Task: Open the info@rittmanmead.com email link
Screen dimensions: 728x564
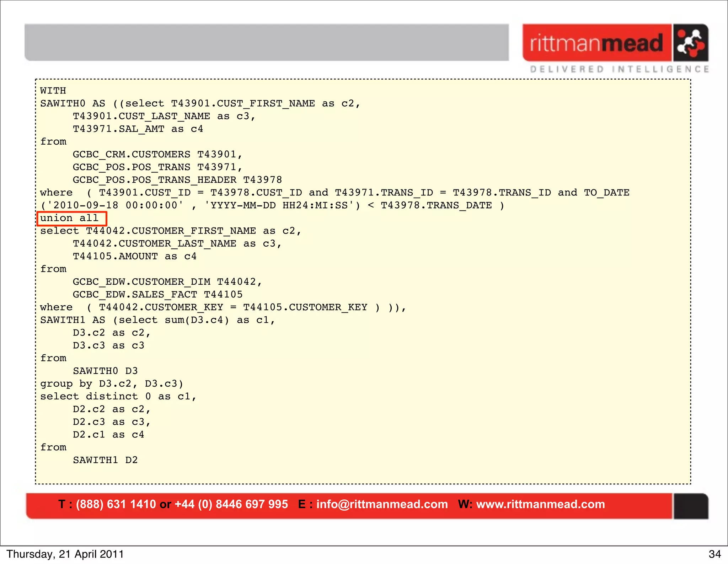Action: point(382,504)
